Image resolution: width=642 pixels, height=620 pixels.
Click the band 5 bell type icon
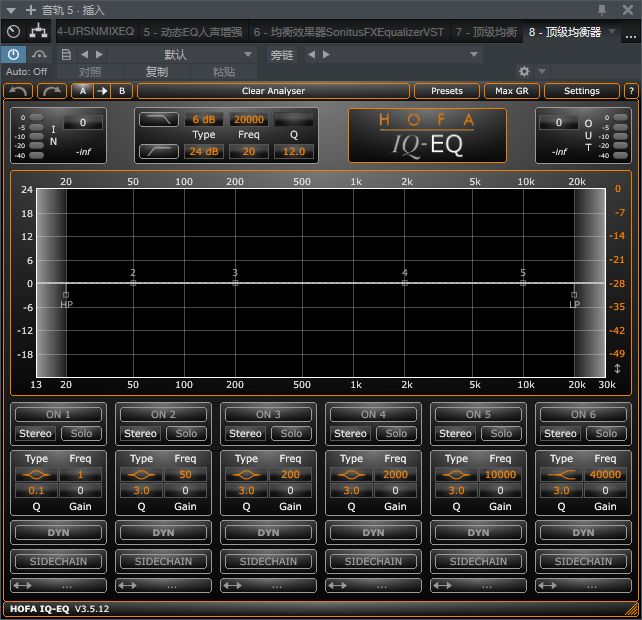[456, 475]
